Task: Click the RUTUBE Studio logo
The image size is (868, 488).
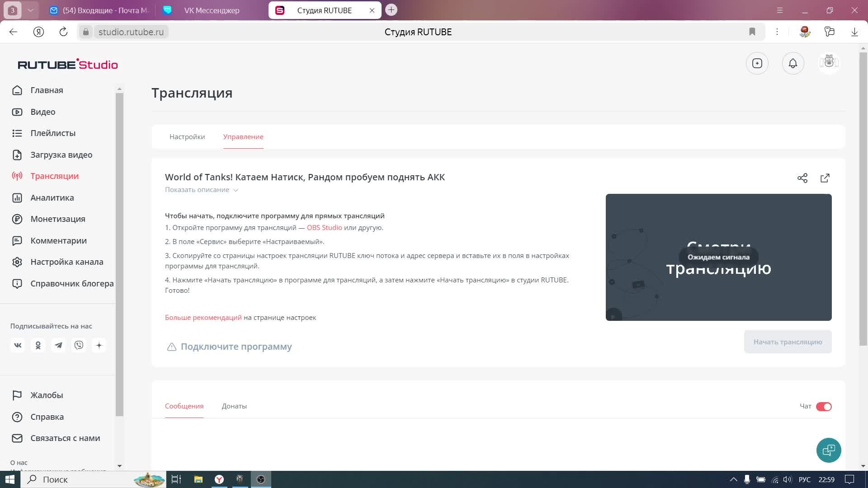Action: point(68,64)
